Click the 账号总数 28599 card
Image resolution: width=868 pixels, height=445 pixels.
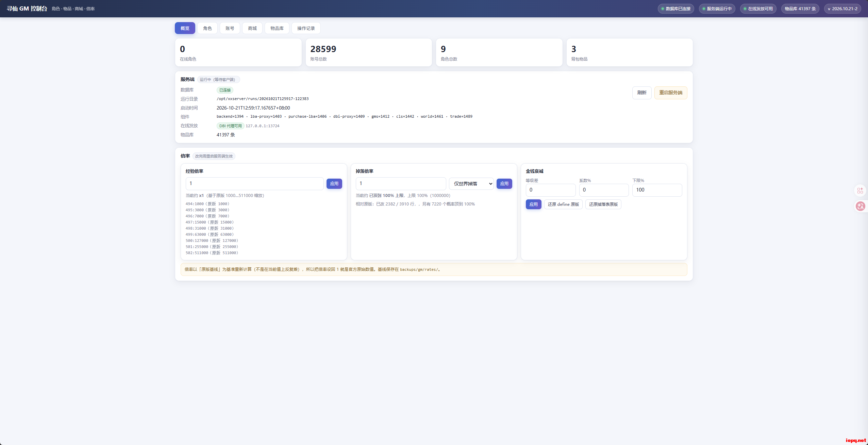(x=369, y=52)
